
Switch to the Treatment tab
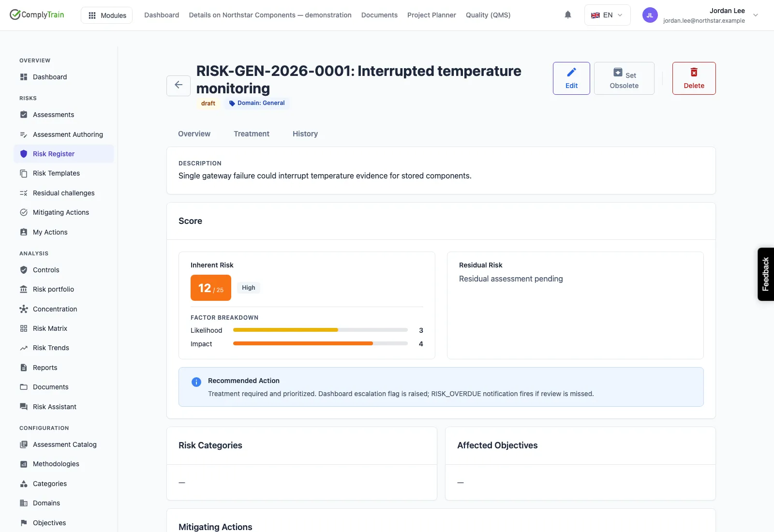[x=252, y=134]
